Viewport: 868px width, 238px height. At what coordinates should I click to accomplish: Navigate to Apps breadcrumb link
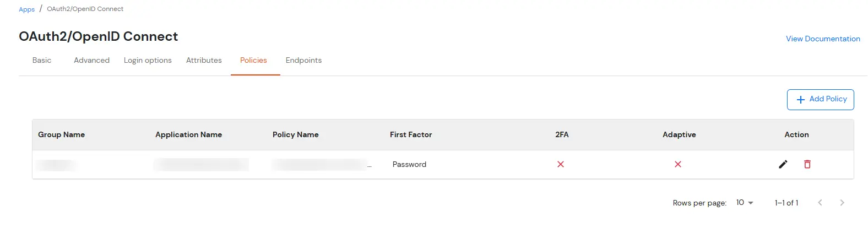[x=26, y=9]
